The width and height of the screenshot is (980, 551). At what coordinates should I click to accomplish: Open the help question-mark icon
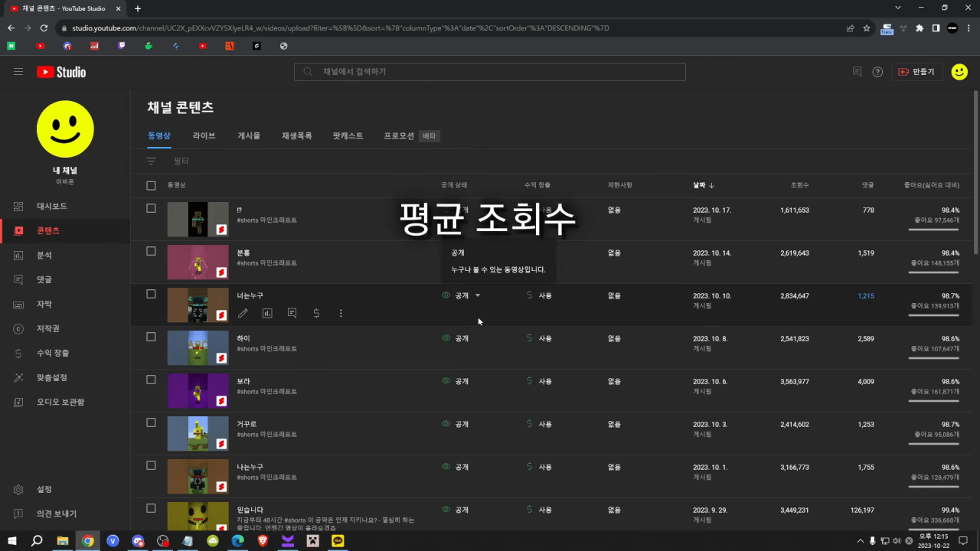[878, 72]
